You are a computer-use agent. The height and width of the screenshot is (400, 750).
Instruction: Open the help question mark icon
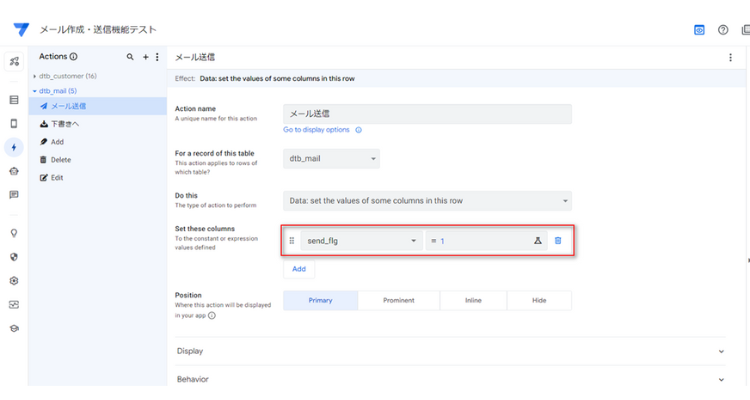[723, 30]
